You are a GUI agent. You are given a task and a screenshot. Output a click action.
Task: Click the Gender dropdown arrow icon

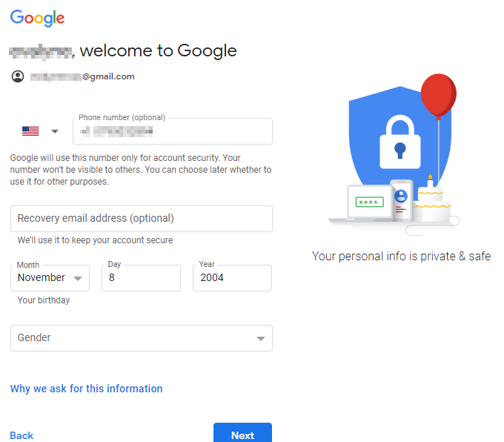[x=261, y=338]
